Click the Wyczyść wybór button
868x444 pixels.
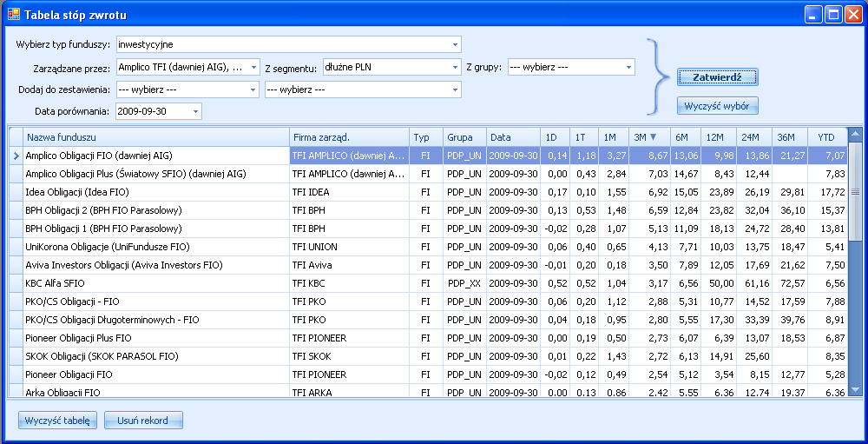click(718, 106)
